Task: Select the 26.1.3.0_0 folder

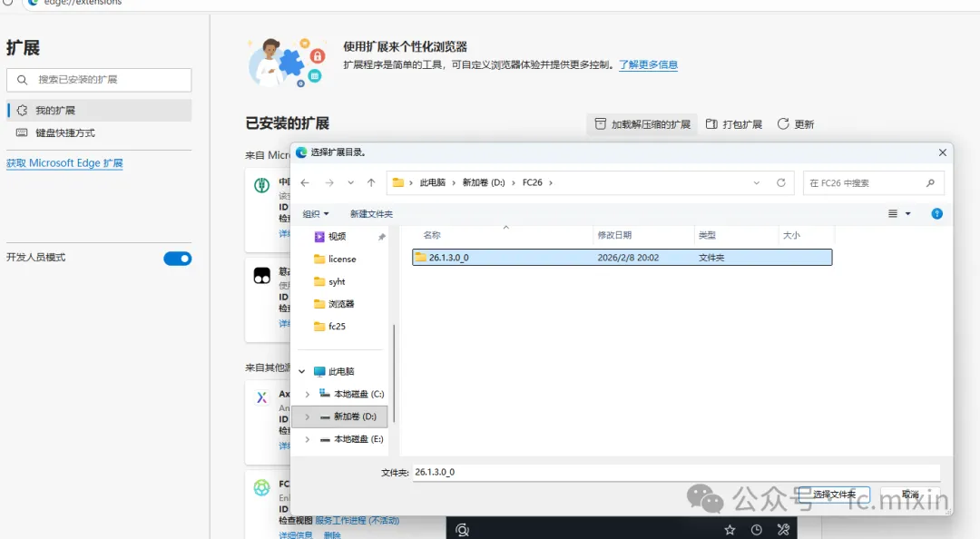Action: [622, 257]
